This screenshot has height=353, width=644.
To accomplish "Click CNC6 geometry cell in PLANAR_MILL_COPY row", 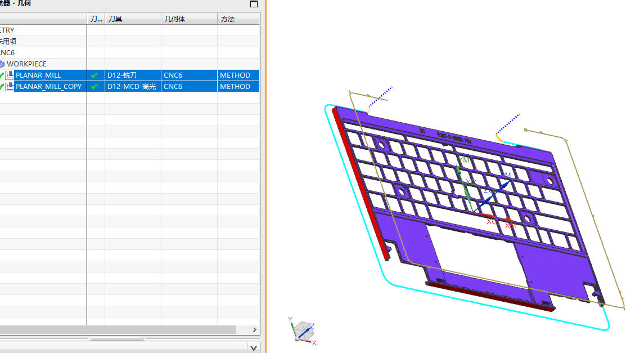I will 189,87.
